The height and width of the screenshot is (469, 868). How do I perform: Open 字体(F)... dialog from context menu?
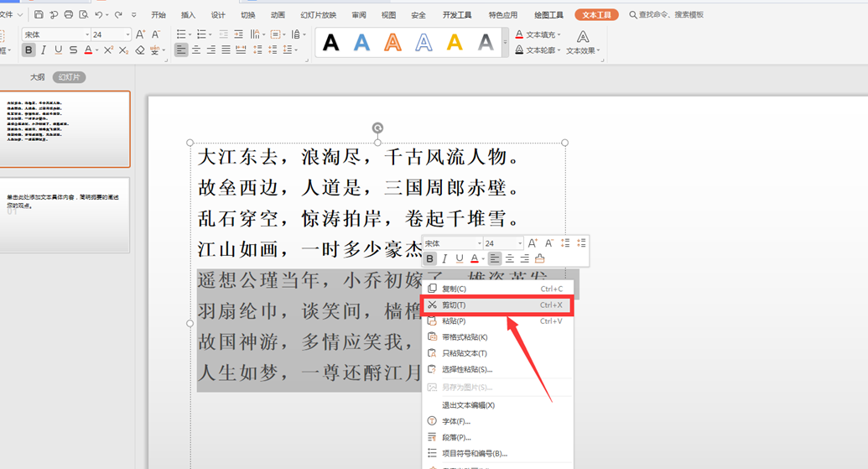(x=497, y=421)
